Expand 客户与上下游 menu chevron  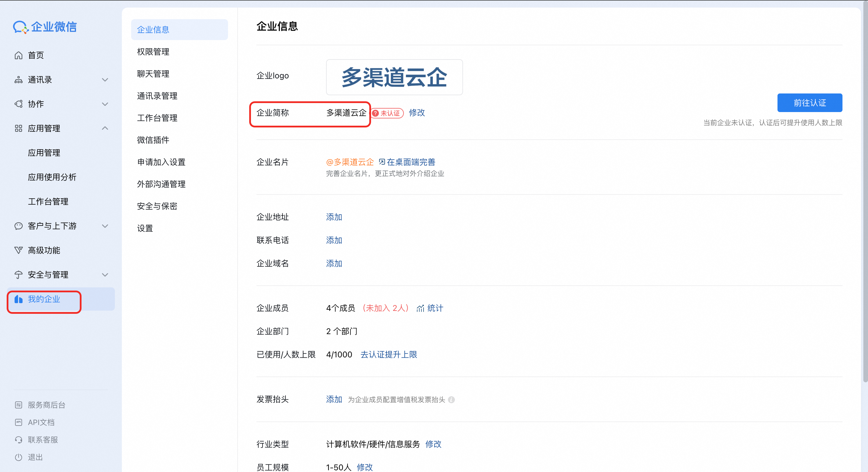point(105,226)
